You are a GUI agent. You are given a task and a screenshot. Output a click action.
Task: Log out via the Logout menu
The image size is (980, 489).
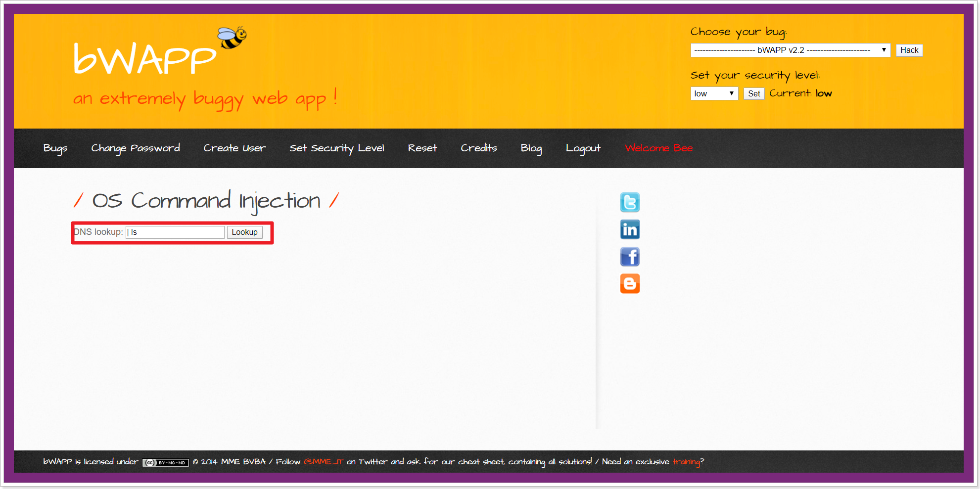583,148
